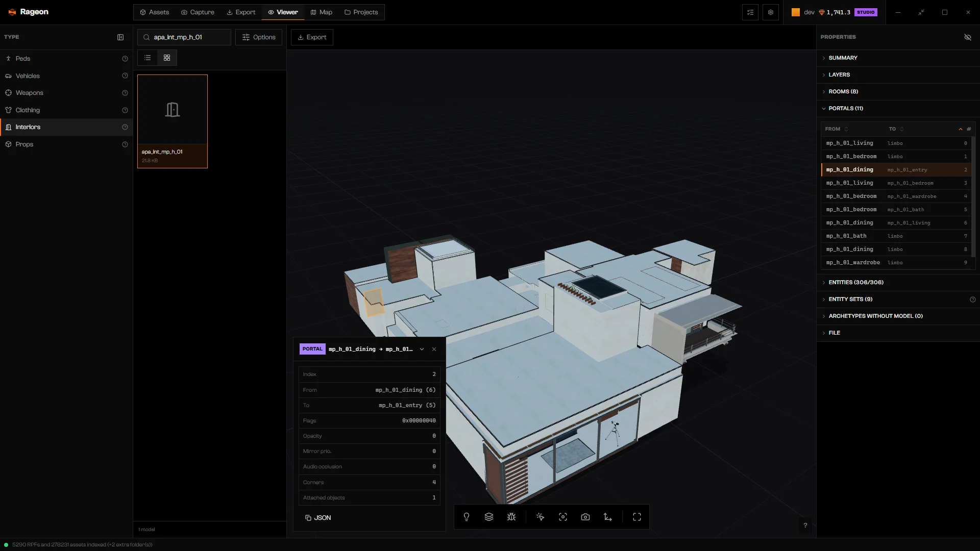Sort portals by To column
Screen dimensions: 980x551
(x=896, y=129)
